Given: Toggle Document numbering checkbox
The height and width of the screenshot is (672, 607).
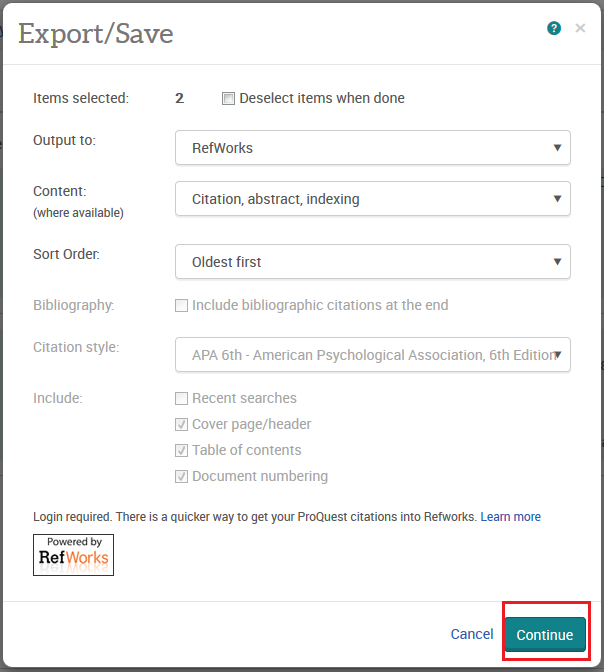Looking at the screenshot, I should [x=181, y=477].
